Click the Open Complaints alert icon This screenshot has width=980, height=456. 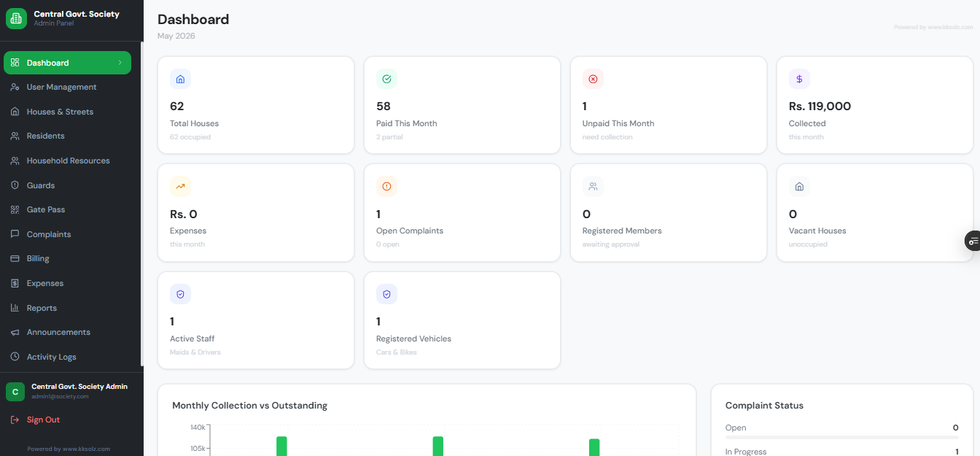(386, 186)
